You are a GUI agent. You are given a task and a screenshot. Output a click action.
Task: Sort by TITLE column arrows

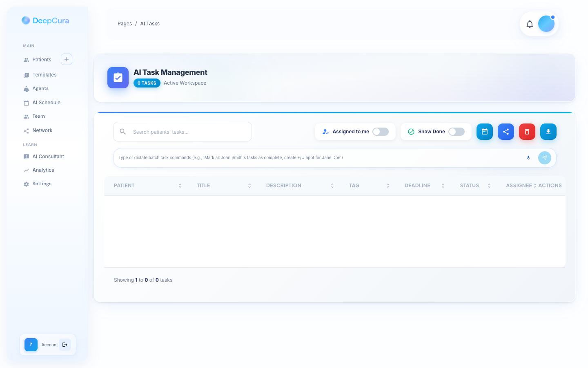pos(249,186)
